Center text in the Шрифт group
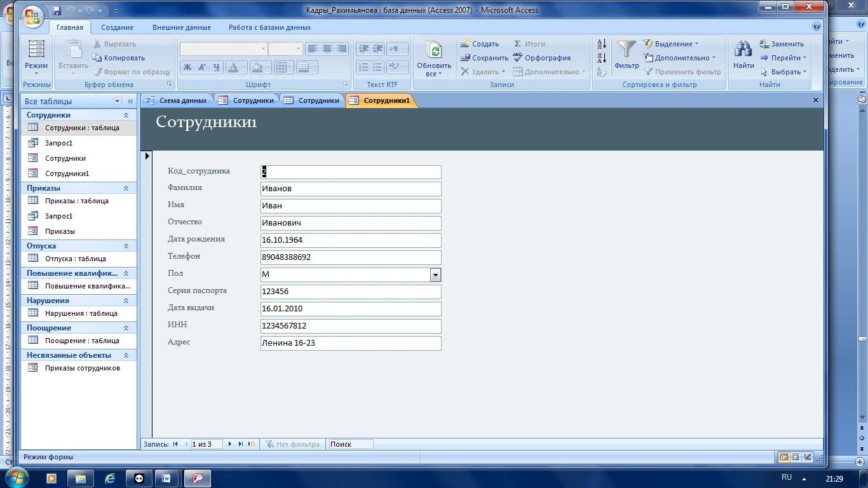868x488 pixels. point(327,49)
